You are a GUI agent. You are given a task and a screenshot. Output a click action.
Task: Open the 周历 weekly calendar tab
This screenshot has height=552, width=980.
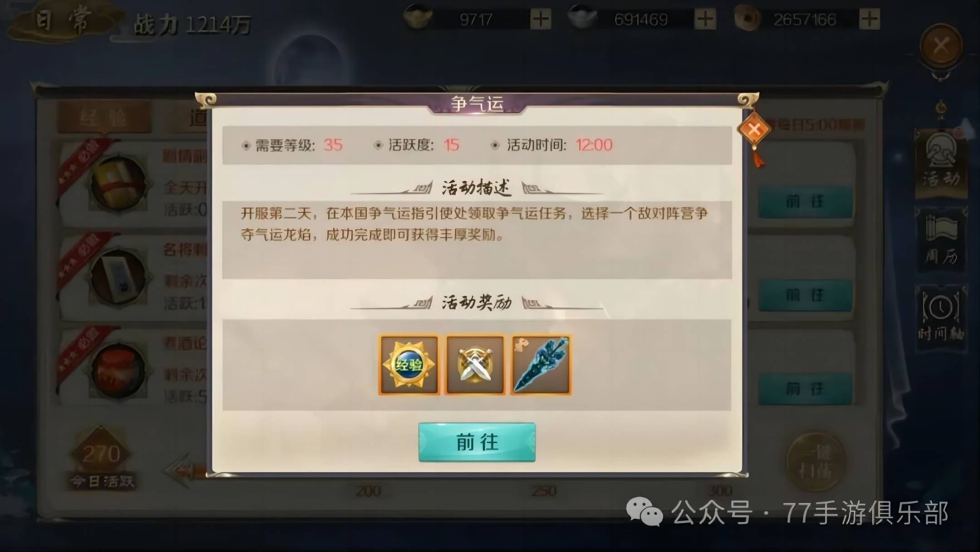pos(941,241)
